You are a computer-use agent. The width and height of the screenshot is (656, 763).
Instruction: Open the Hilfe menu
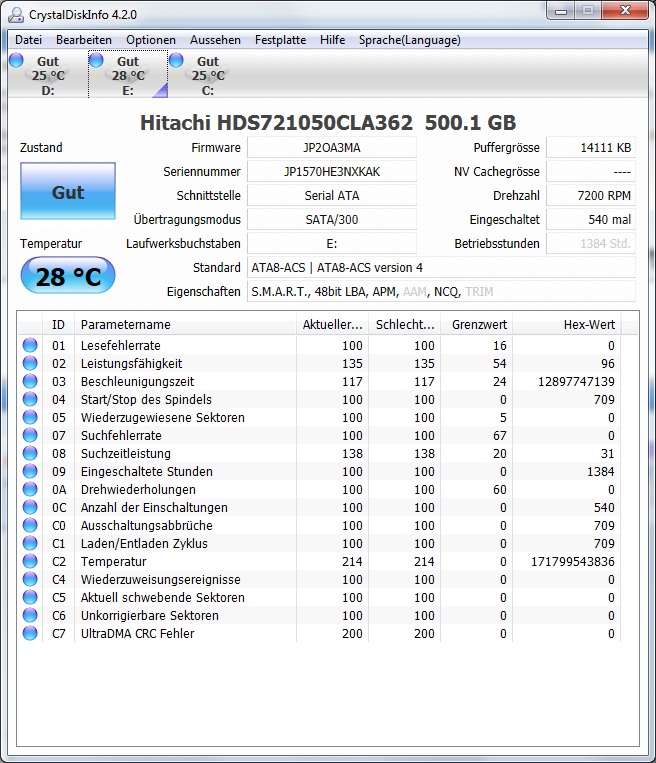point(332,40)
